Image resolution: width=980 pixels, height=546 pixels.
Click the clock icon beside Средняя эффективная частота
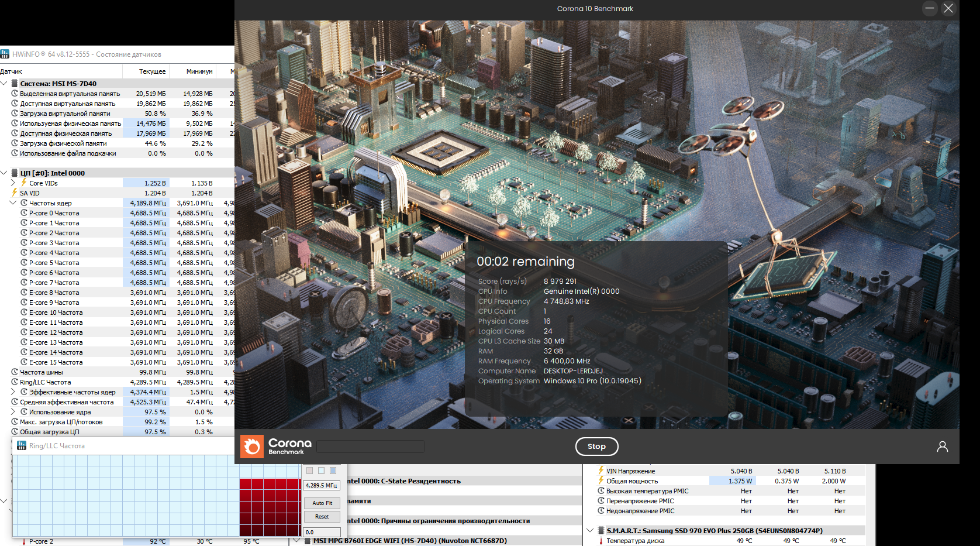(15, 401)
